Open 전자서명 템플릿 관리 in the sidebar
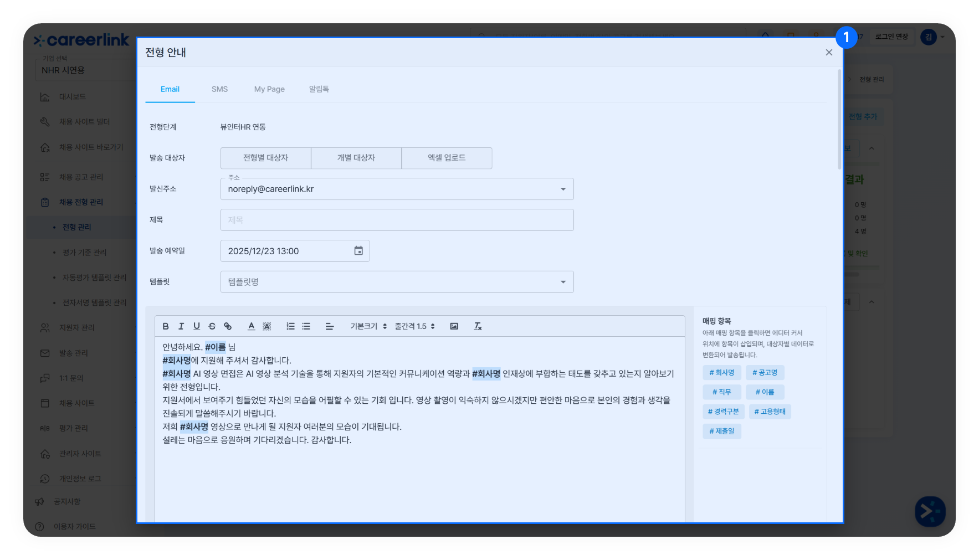This screenshot has width=979, height=560. [x=94, y=302]
